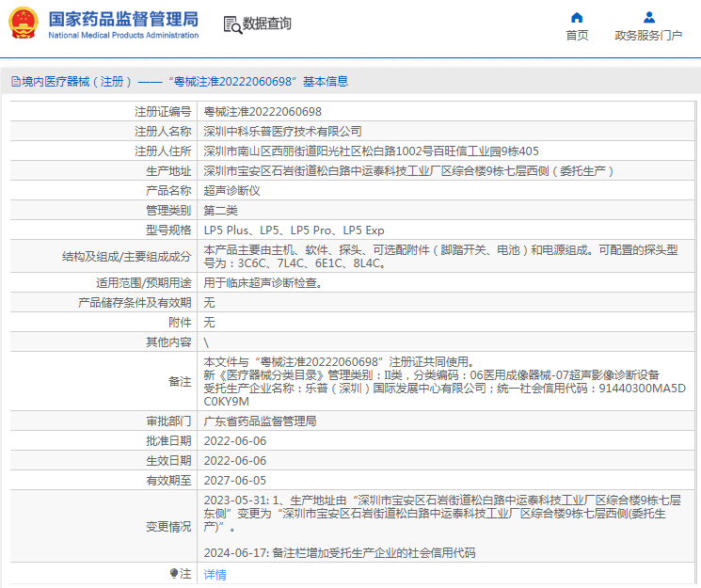Screen dimensions: 701x588
Task: Click 型号规格 label
Action: [168, 230]
